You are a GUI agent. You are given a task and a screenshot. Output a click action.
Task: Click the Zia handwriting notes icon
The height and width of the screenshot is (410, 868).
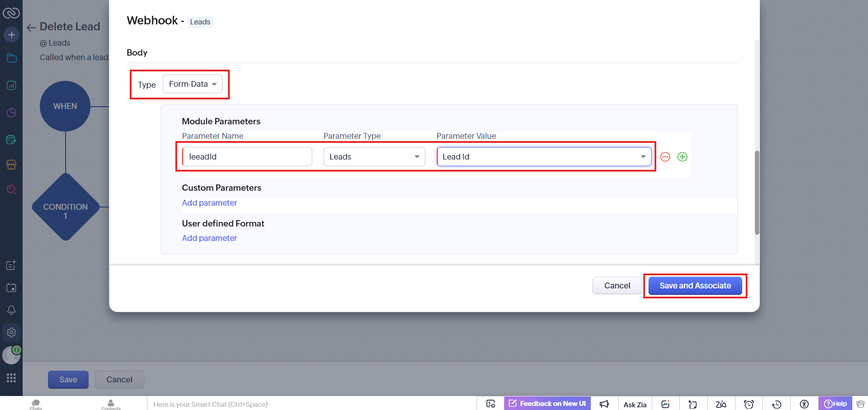point(721,404)
